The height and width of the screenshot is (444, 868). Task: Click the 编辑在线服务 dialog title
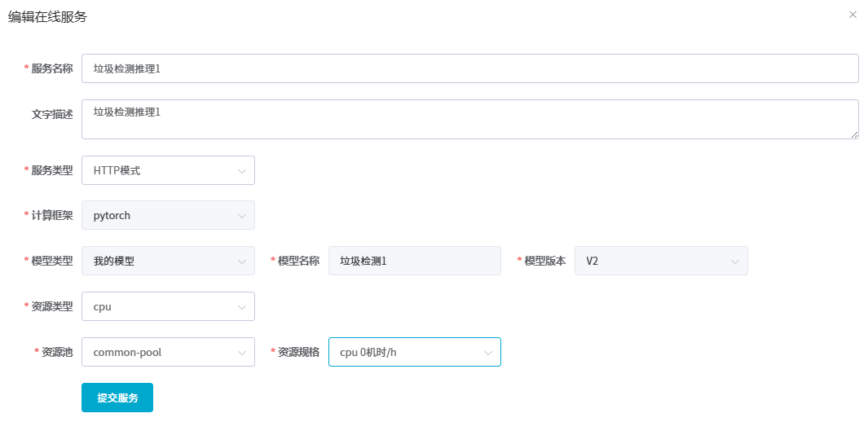click(47, 16)
